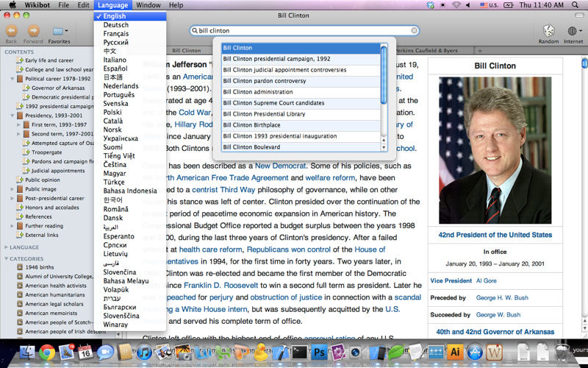Pick Bill Clinton Presidential Library suggestion
This screenshot has height=368, width=588.
301,114
